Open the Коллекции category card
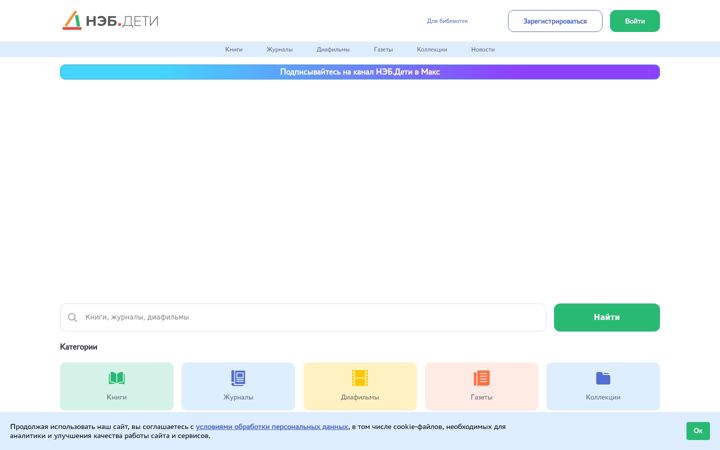Image resolution: width=720 pixels, height=450 pixels. 603,386
